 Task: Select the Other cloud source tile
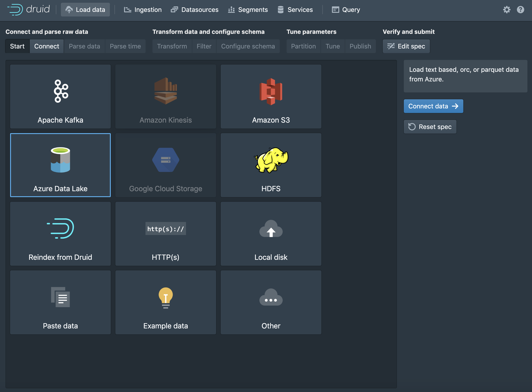[271, 302]
